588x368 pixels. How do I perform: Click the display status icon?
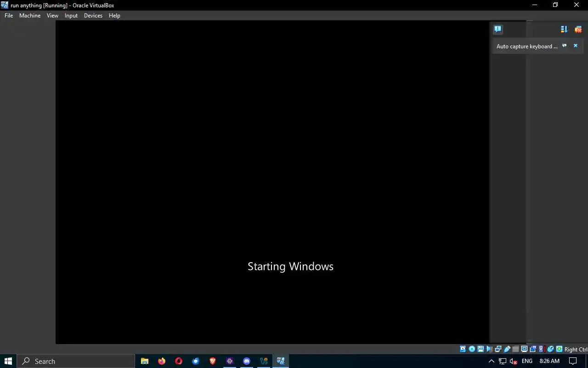[x=524, y=349]
